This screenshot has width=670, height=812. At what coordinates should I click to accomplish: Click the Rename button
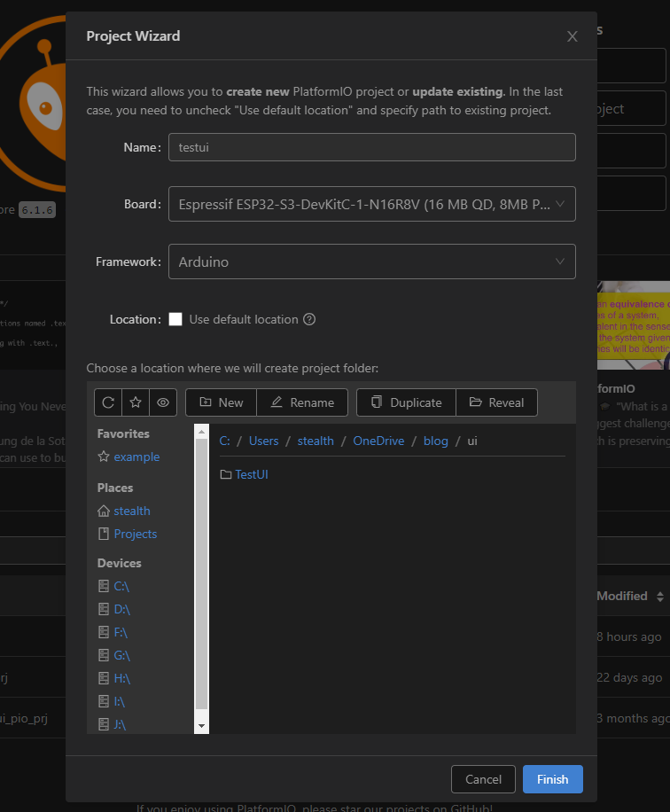click(302, 402)
